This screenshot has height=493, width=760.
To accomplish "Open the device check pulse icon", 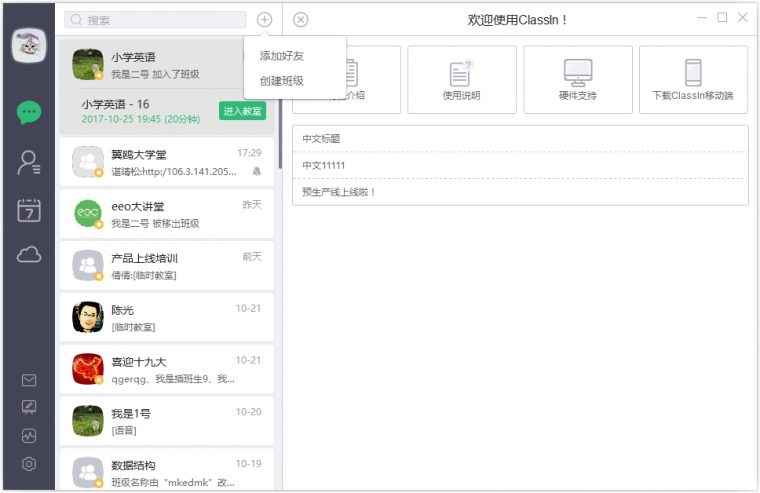I will (29, 436).
